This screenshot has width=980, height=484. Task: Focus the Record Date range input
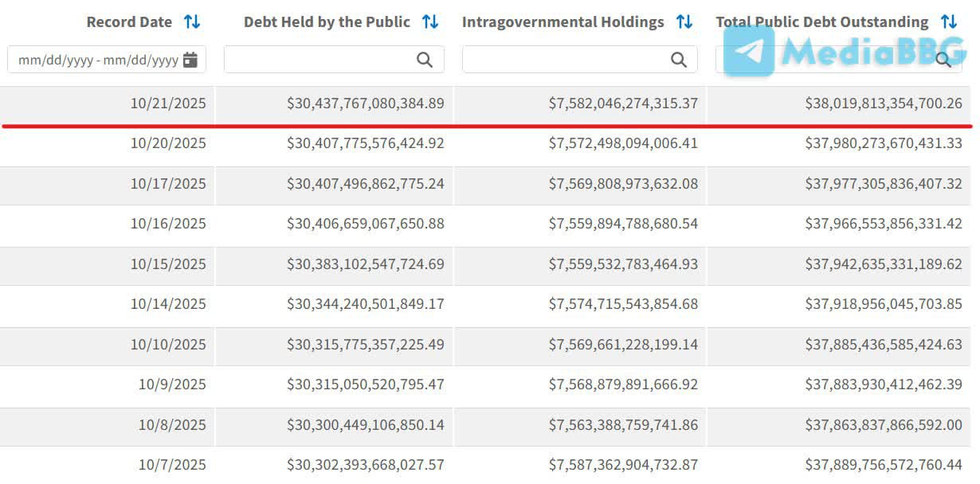point(97,60)
